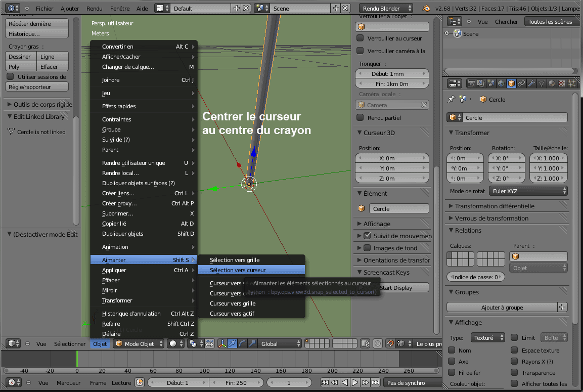Click the manipulate center points icon
583x392 pixels.
[x=209, y=343]
